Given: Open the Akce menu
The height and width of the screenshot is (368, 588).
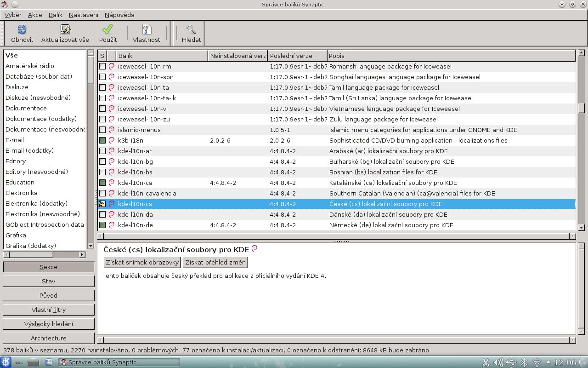Looking at the screenshot, I should click(35, 15).
